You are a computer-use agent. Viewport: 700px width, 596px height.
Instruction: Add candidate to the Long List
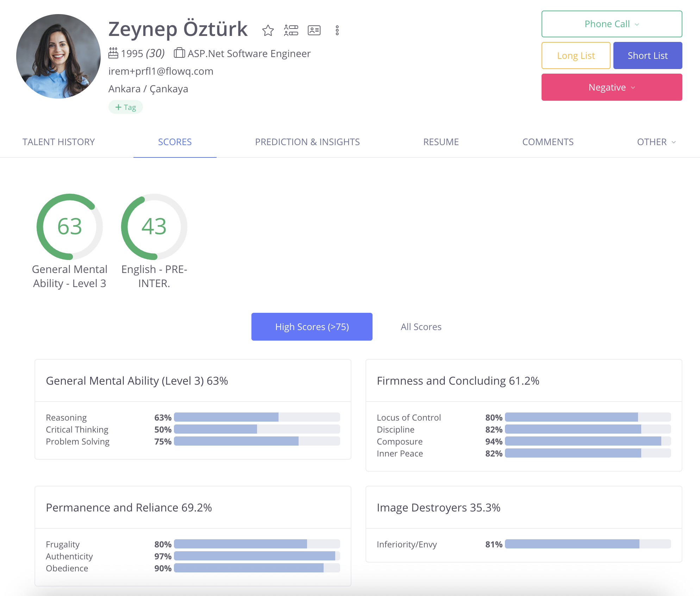[576, 56]
